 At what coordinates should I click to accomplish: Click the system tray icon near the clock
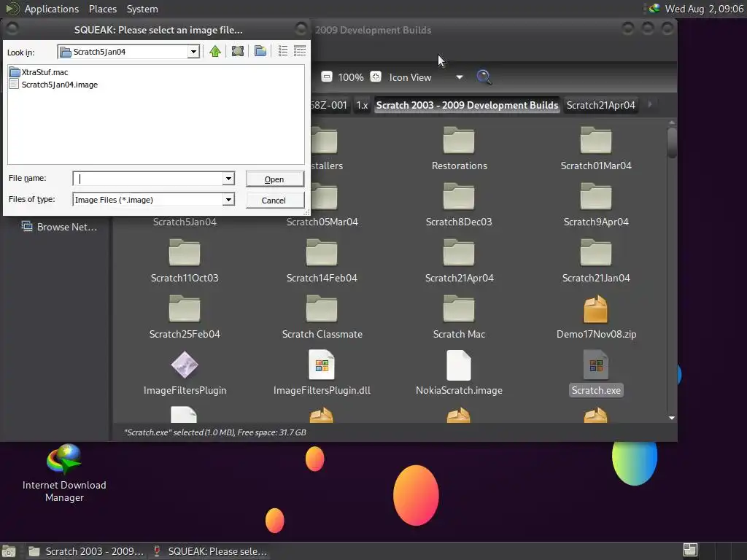(654, 9)
